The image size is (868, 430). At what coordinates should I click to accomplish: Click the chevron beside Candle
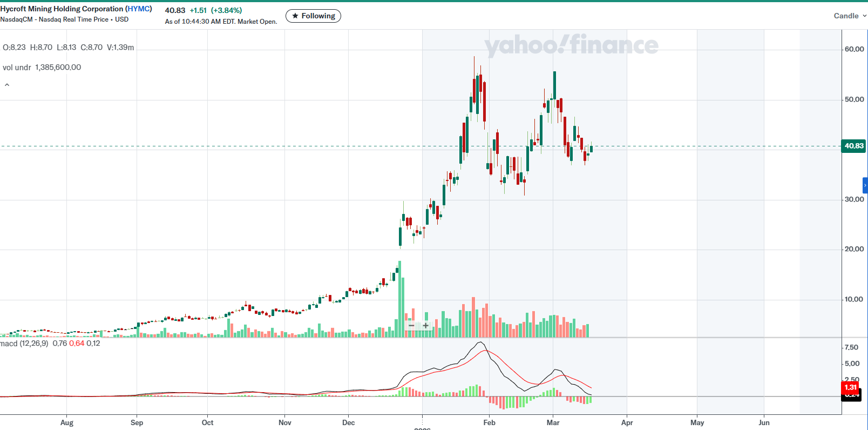864,16
